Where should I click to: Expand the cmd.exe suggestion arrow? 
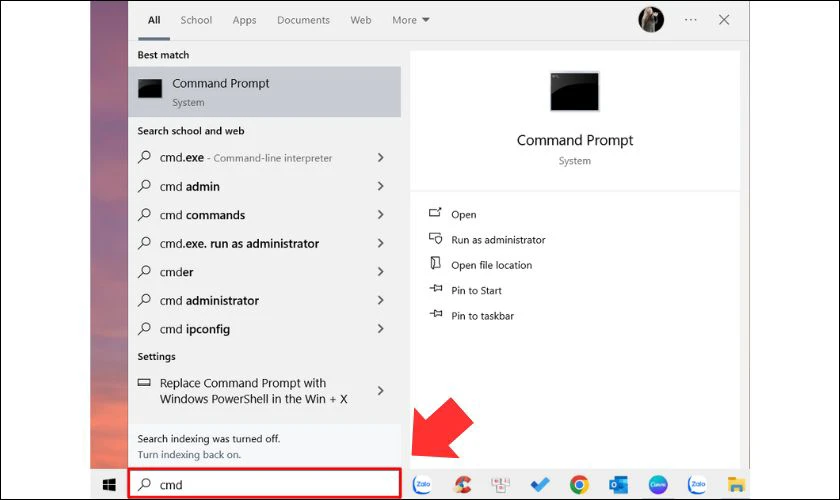[380, 158]
